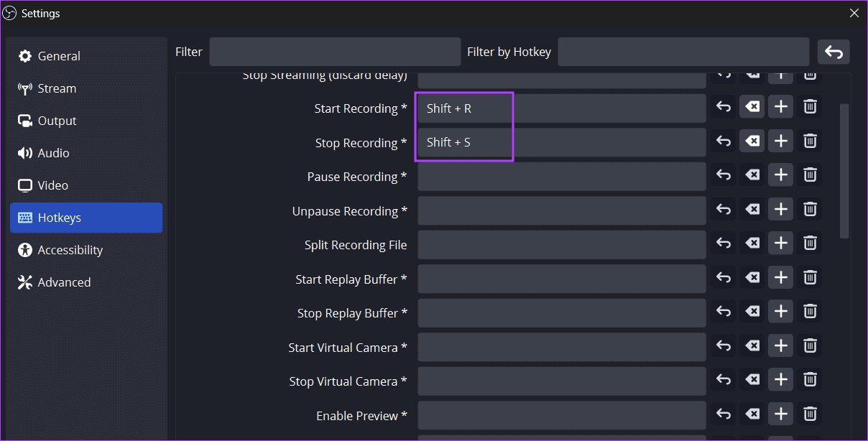Click the Output settings entry
Screen dimensions: 868x441
tap(56, 120)
